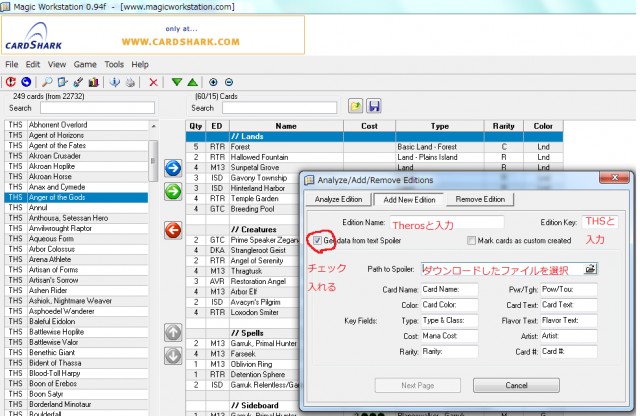This screenshot has width=640, height=416.
Task: Select the Add New Edition tab
Action: point(409,200)
